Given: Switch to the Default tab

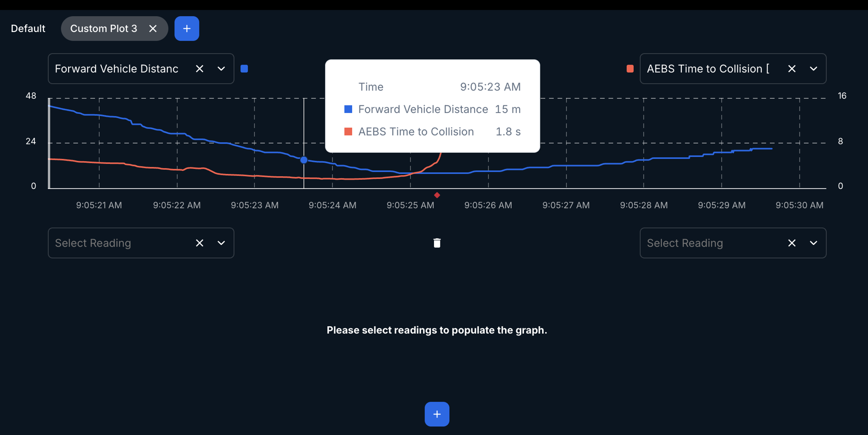Looking at the screenshot, I should coord(28,28).
